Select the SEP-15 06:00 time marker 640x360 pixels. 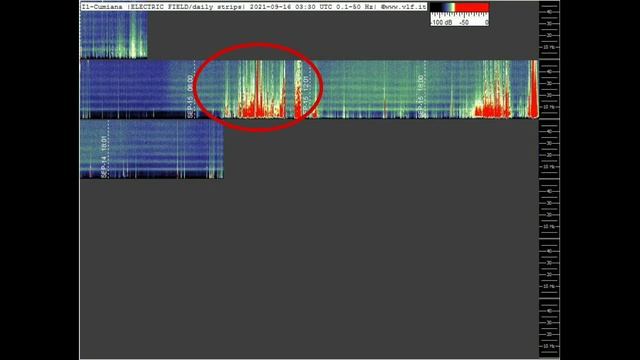tap(190, 96)
